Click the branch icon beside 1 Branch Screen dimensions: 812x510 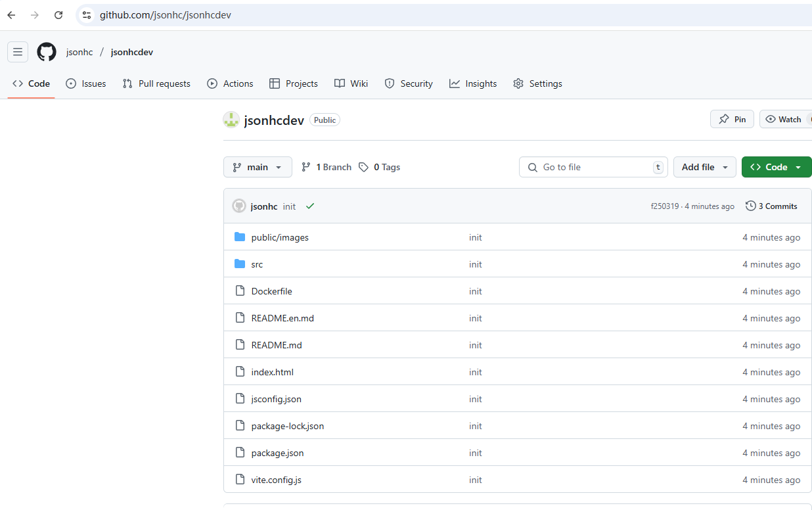[x=306, y=167]
